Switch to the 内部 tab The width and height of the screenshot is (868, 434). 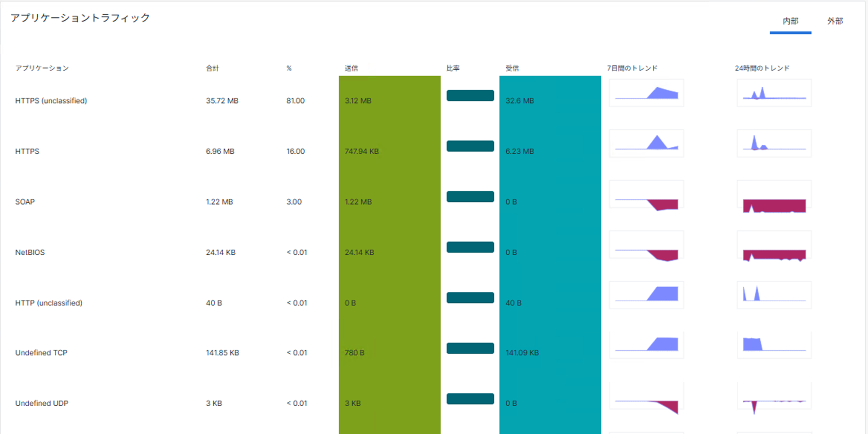coord(790,21)
